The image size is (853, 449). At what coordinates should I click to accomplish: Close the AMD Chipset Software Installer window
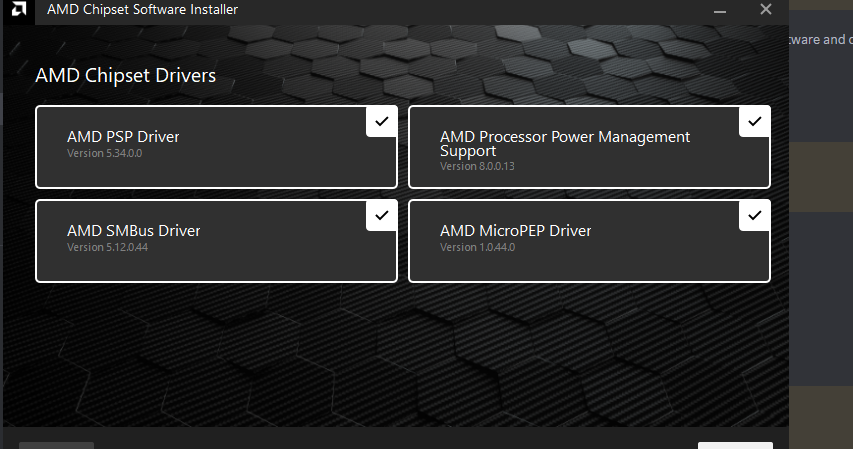click(766, 9)
